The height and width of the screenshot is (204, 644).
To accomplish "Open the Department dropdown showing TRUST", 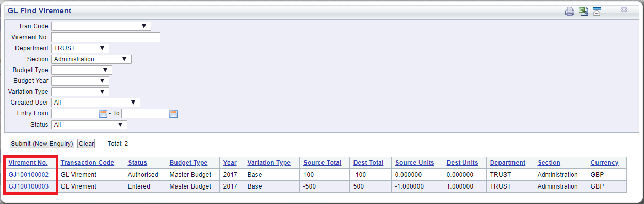I will [80, 48].
